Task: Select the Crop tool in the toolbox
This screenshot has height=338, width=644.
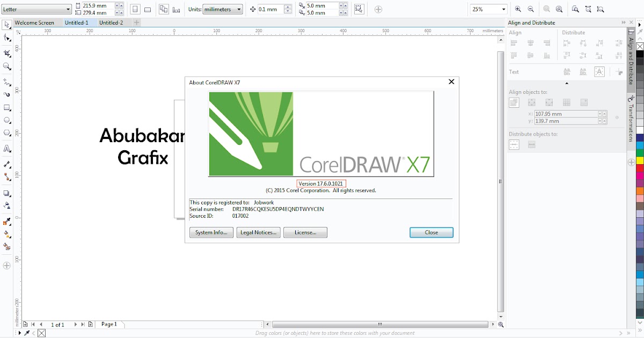Action: click(x=7, y=53)
